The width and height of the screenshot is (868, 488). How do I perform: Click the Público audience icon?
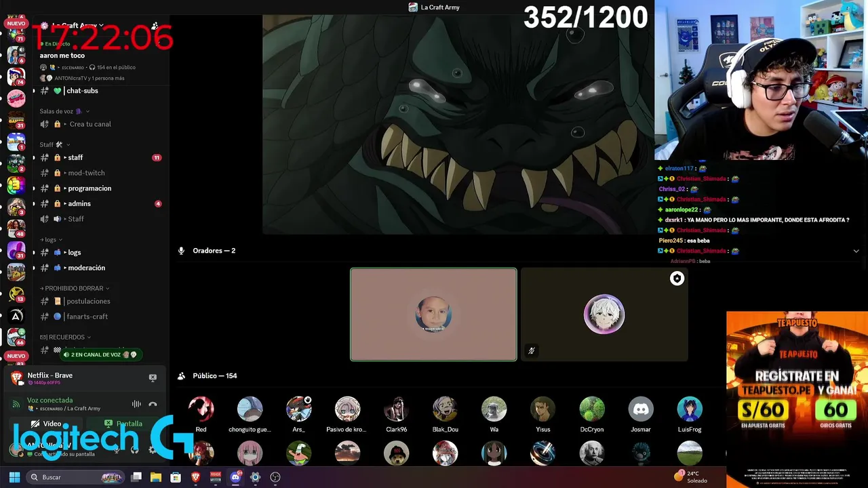point(181,375)
